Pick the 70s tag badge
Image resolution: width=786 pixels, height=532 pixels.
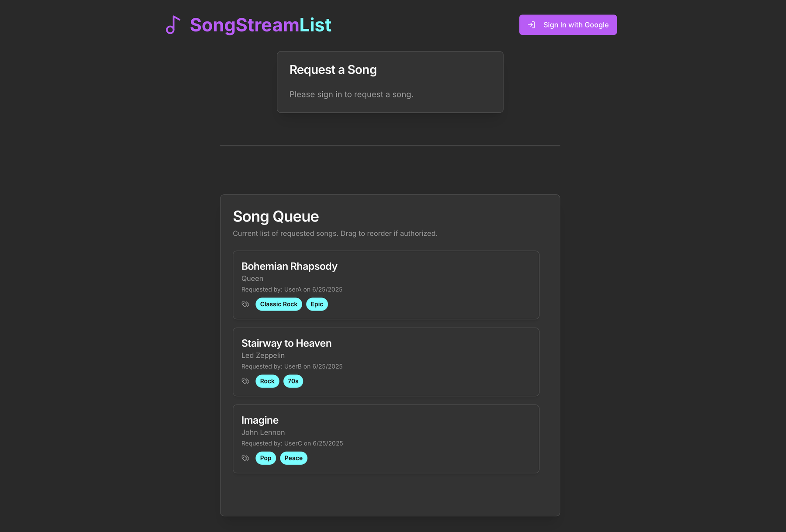(293, 381)
